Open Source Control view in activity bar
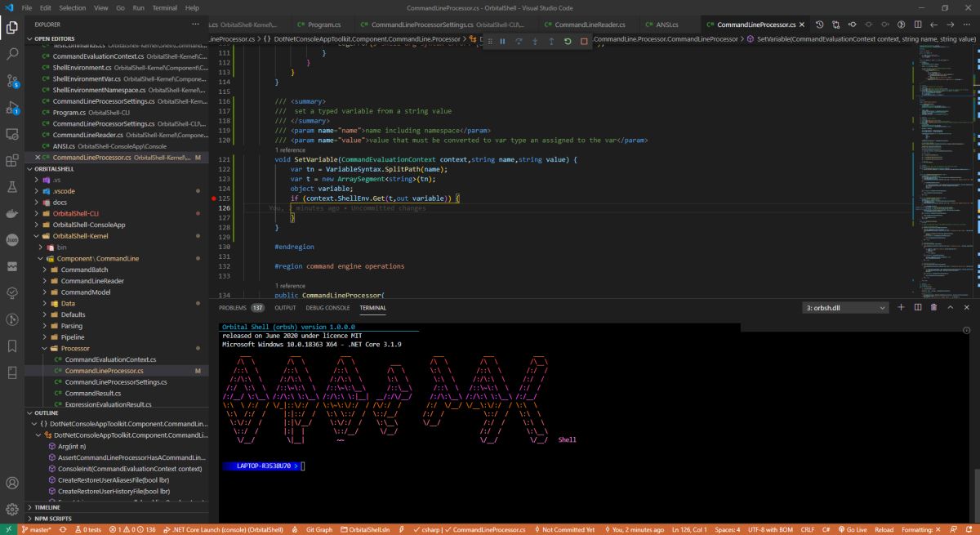The width and height of the screenshot is (980, 535). (12, 81)
